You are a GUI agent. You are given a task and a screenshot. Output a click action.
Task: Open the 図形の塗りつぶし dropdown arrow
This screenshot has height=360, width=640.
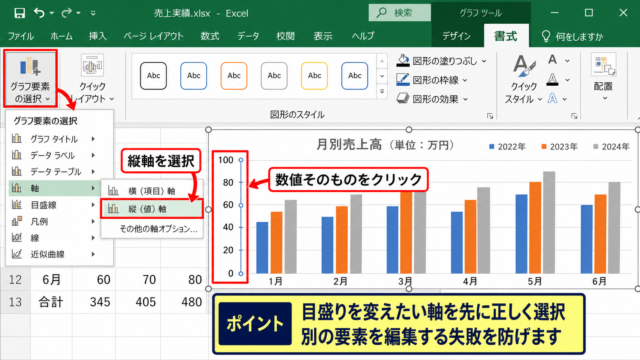click(484, 61)
